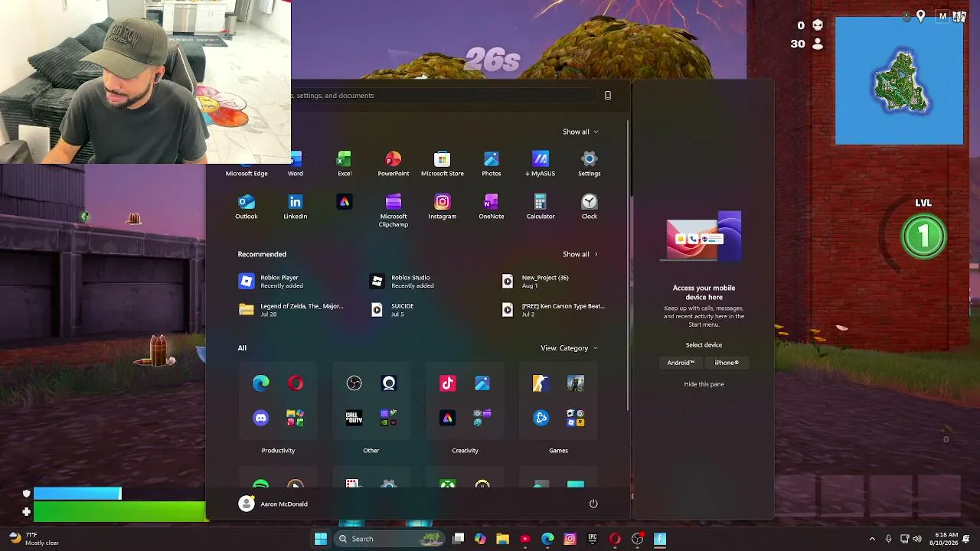
Task: Launch TikTok in the Creativity category
Action: point(448,383)
